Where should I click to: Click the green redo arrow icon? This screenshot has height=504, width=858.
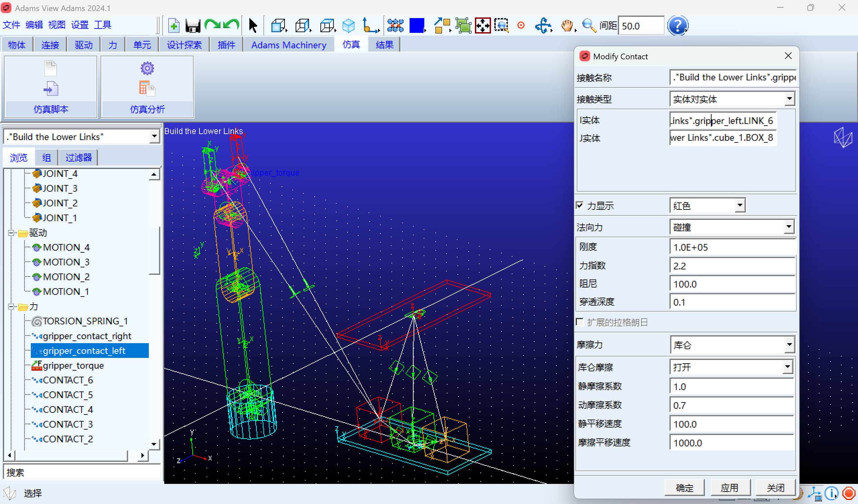pos(212,25)
